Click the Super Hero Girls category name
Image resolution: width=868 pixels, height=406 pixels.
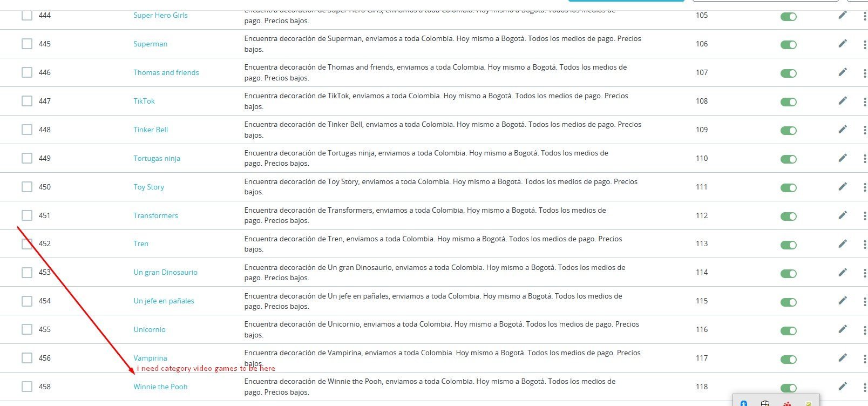tap(160, 15)
